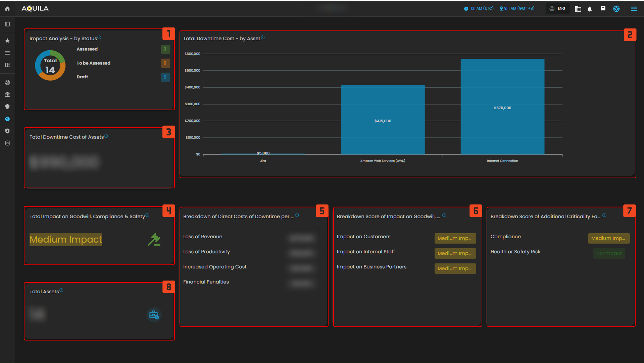Open the ENG language selector
The image size is (644, 363).
pos(557,9)
